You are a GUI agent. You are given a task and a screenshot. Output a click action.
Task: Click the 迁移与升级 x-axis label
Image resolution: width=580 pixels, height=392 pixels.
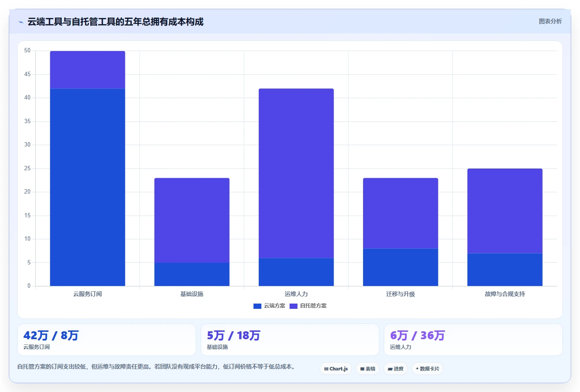400,294
